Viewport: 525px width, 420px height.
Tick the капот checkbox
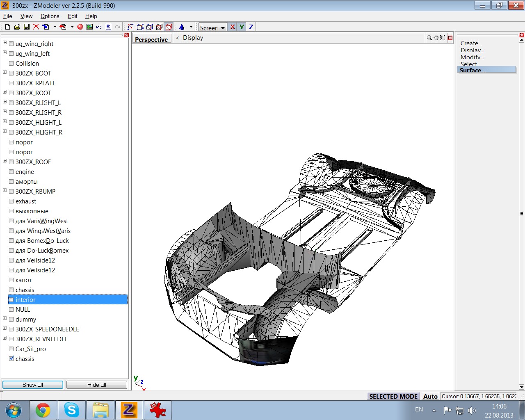point(11,280)
